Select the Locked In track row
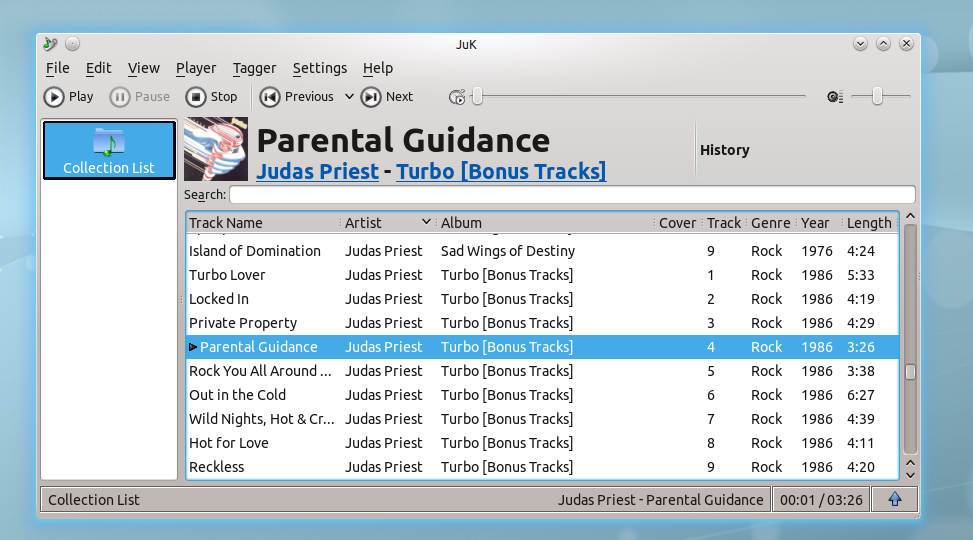The width and height of the screenshot is (973, 540). (x=542, y=299)
